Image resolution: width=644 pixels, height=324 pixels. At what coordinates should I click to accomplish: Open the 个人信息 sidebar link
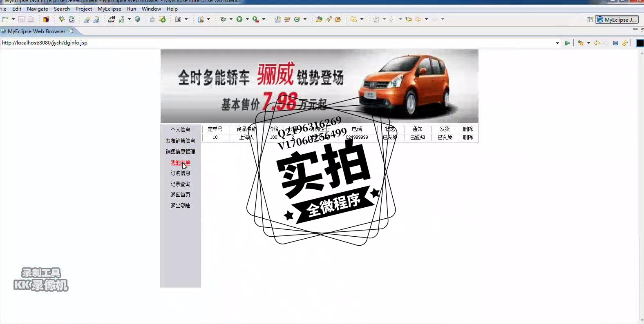[180, 130]
